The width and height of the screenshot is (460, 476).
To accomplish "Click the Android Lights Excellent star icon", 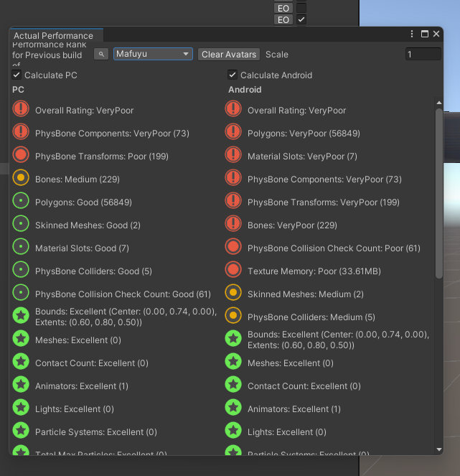I will [233, 430].
